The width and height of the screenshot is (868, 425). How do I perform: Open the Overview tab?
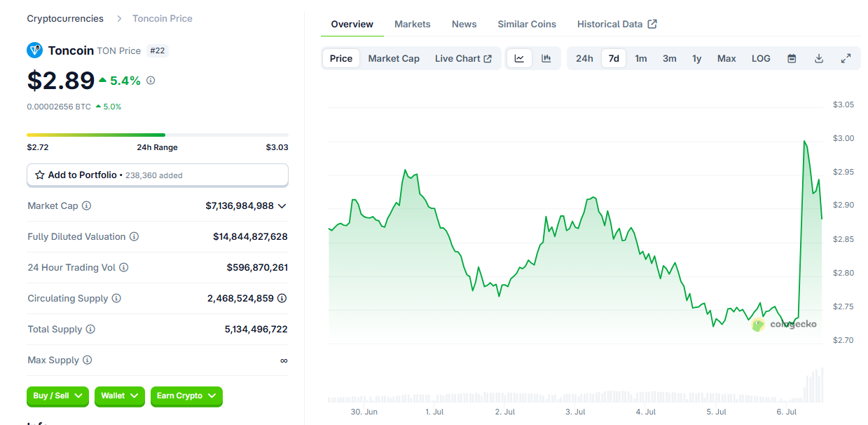352,24
